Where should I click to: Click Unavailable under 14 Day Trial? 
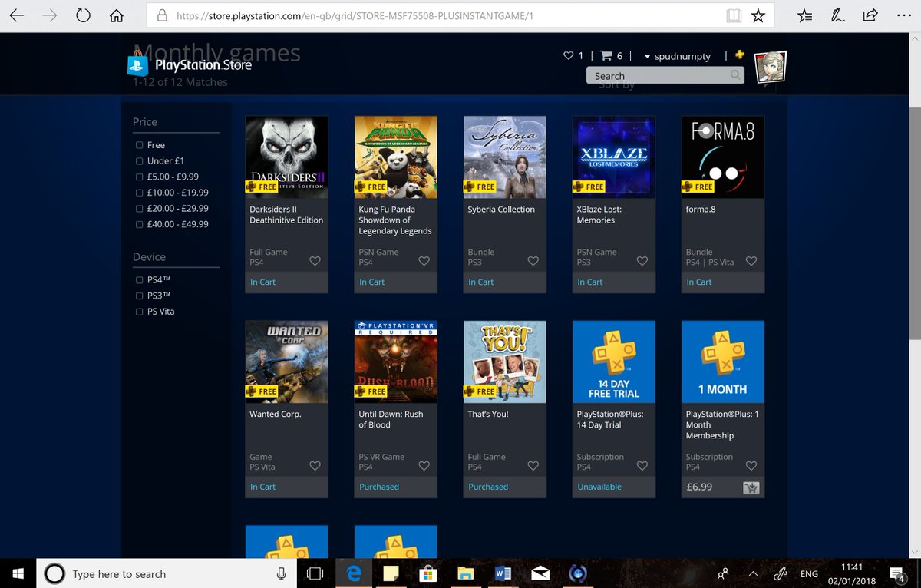coord(599,487)
